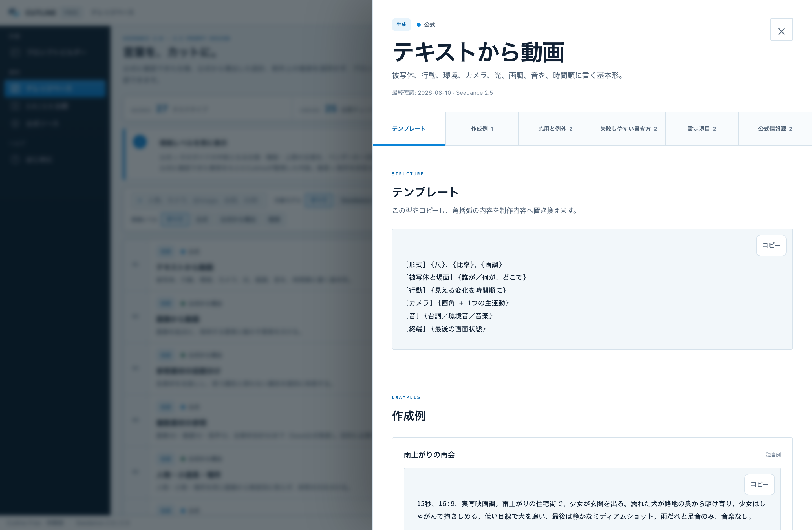Close the テキストから動画 detail panel
The width and height of the screenshot is (812, 530).
tap(781, 29)
